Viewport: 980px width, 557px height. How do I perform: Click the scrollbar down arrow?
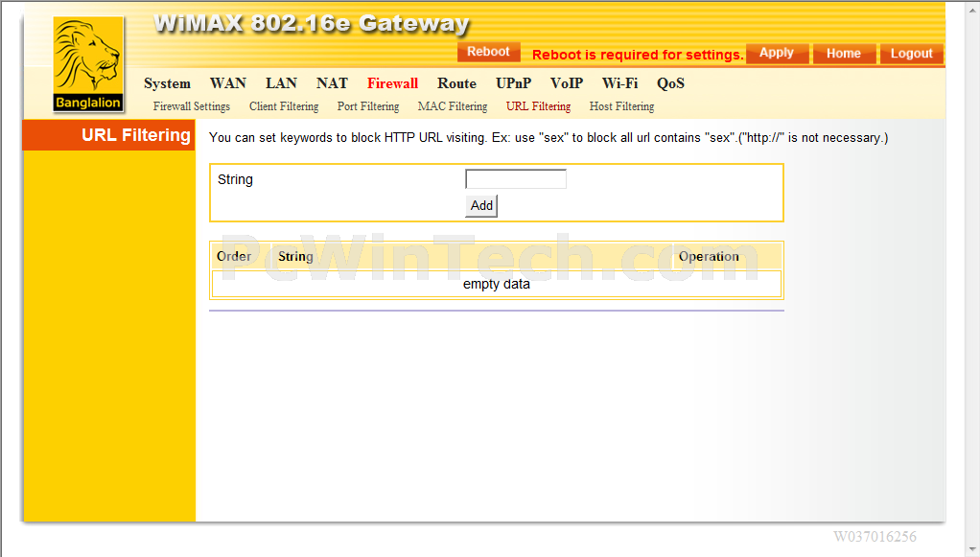[x=972, y=550]
